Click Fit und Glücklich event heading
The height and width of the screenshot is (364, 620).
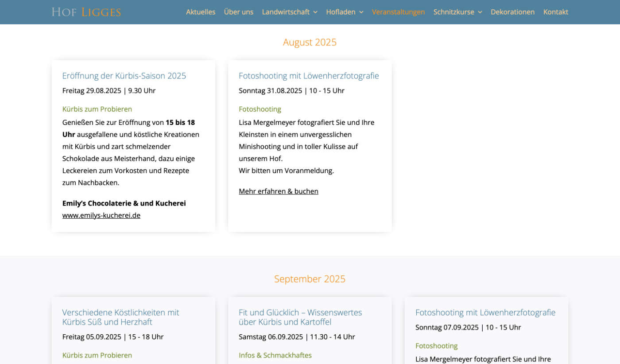(x=300, y=317)
